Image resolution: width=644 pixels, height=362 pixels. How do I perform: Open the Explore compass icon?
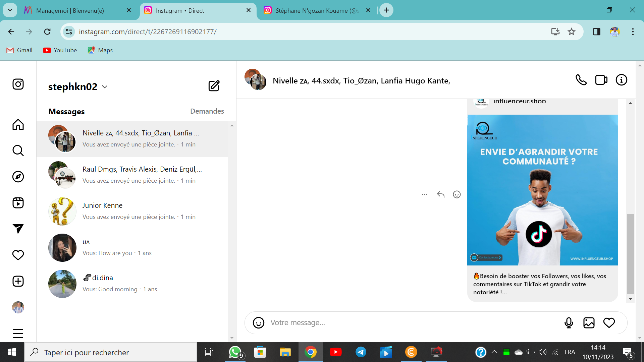pyautogui.click(x=18, y=177)
